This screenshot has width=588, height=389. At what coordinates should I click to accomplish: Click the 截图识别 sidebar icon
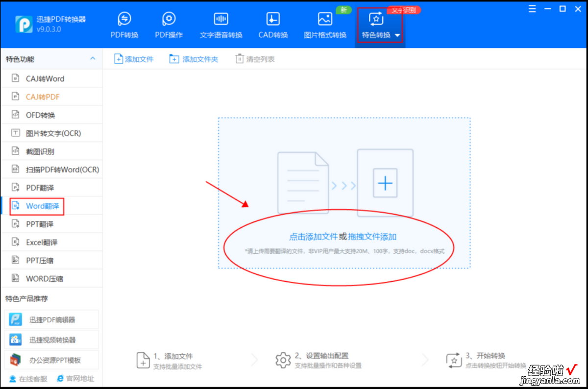(x=16, y=151)
